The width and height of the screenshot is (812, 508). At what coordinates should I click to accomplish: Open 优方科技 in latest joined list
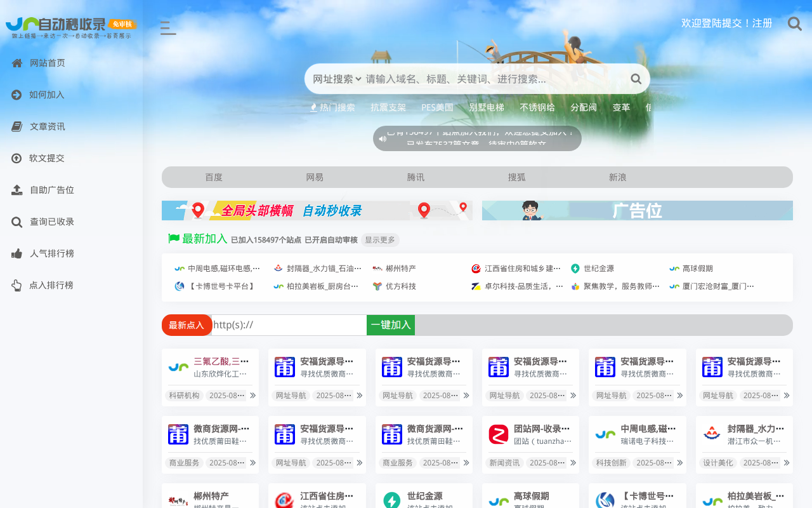401,286
